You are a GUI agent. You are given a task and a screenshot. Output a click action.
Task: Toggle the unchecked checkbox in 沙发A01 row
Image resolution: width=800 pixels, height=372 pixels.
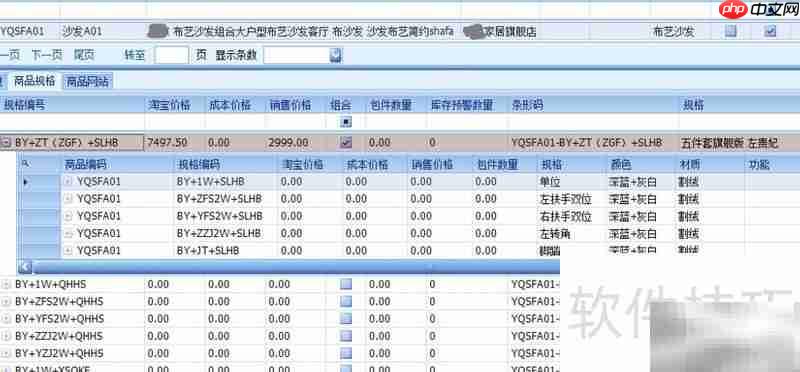click(731, 31)
